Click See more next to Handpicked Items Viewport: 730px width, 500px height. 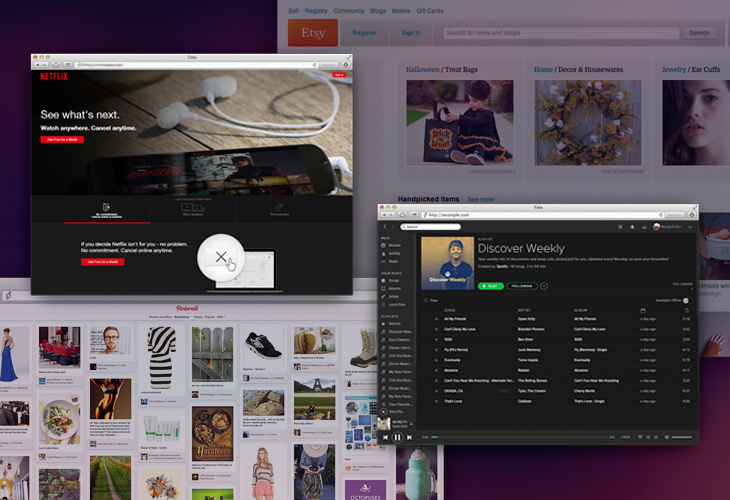click(x=480, y=199)
